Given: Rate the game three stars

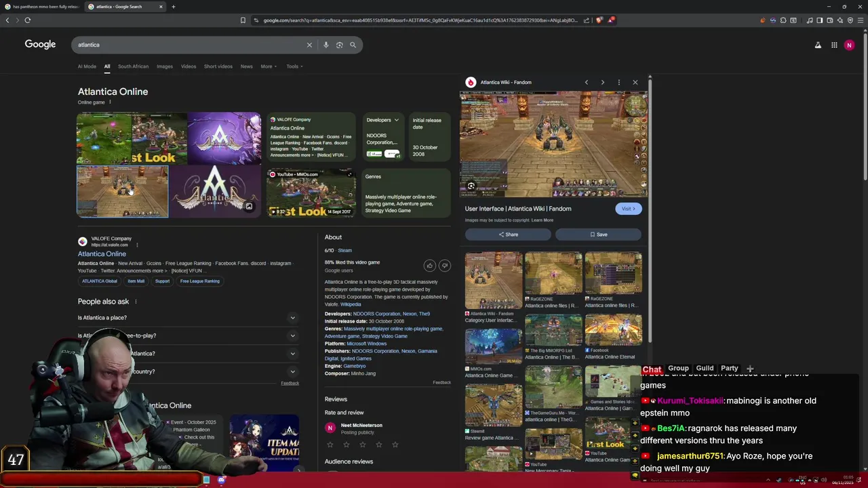Looking at the screenshot, I should [363, 445].
